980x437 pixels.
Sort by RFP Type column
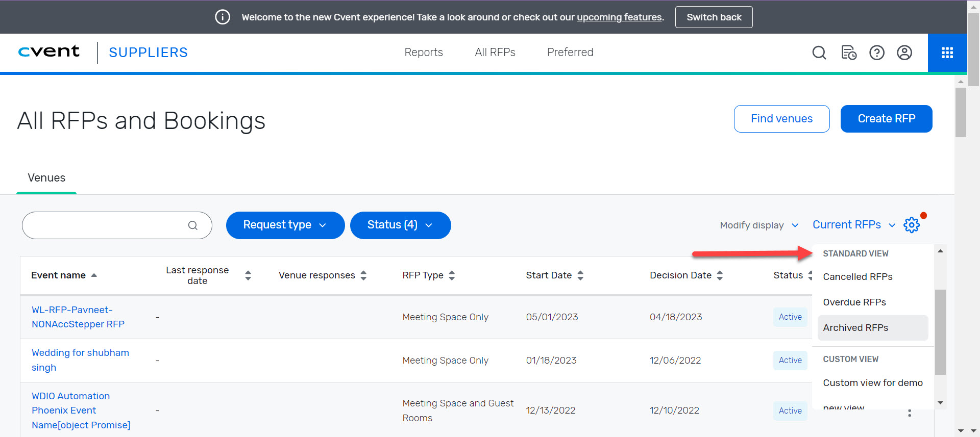tap(452, 275)
